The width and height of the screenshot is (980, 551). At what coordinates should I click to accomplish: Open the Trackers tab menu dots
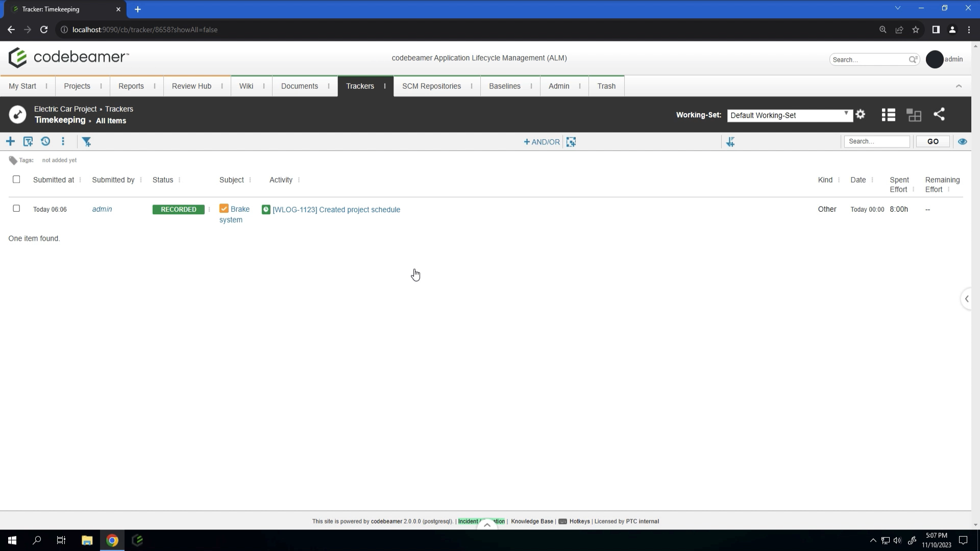pyautogui.click(x=385, y=86)
